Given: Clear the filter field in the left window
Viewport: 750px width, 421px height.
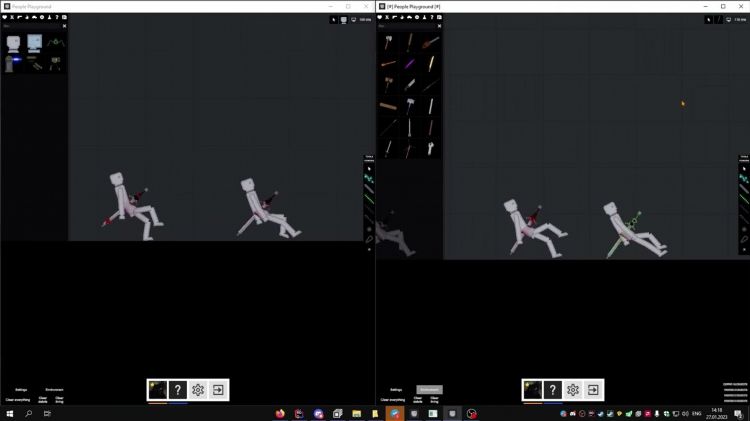Looking at the screenshot, I should click(64, 26).
